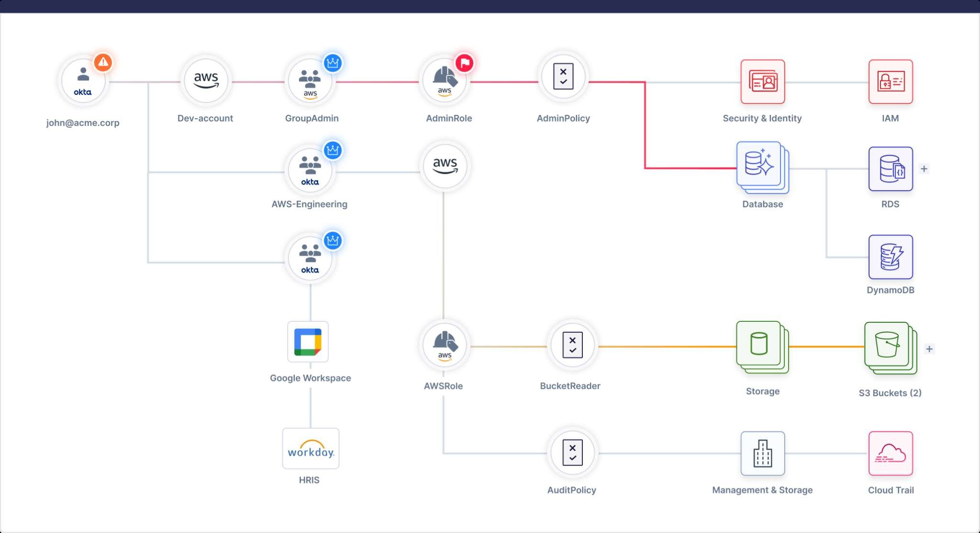Click the RDS label text
Image resolution: width=980 pixels, height=533 pixels.
tap(891, 204)
